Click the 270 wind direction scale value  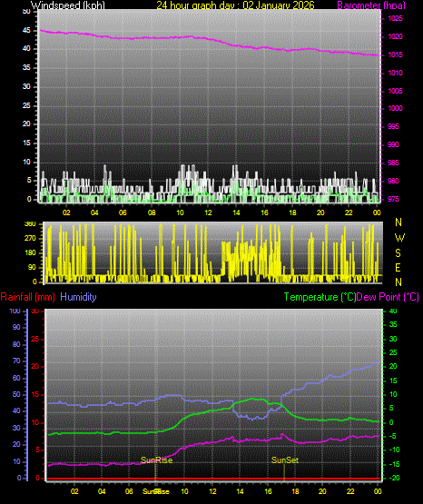pyautogui.click(x=30, y=239)
